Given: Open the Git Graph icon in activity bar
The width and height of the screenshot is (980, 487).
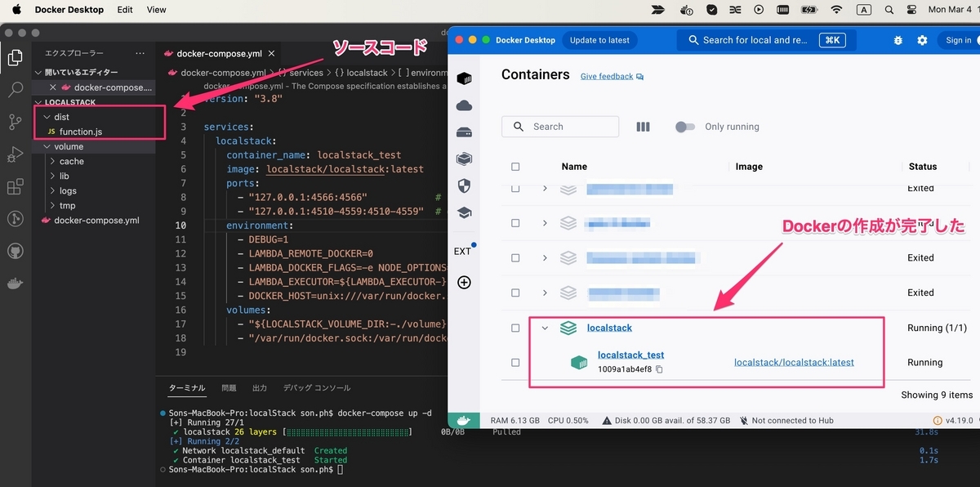Looking at the screenshot, I should (x=15, y=219).
